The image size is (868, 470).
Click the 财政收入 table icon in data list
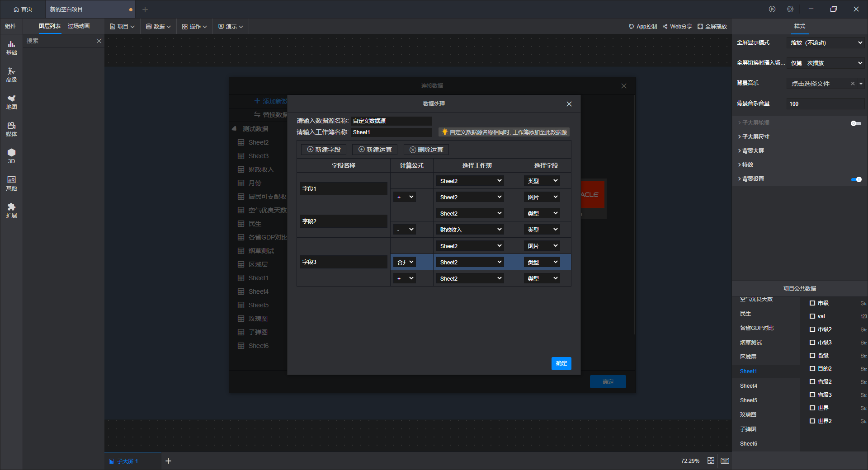[241, 169]
